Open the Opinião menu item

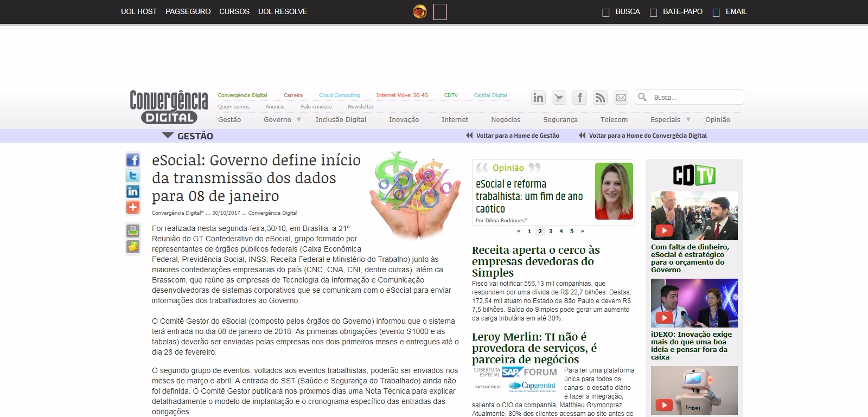718,119
